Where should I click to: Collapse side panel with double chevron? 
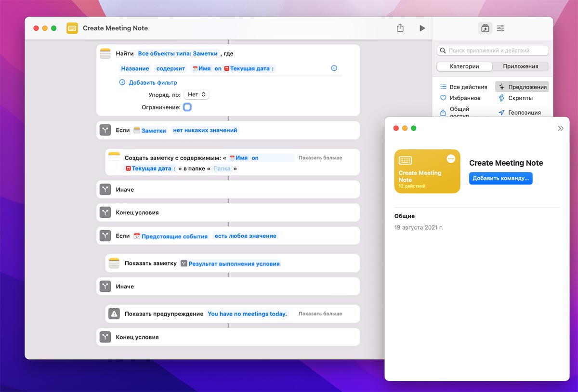coord(560,129)
